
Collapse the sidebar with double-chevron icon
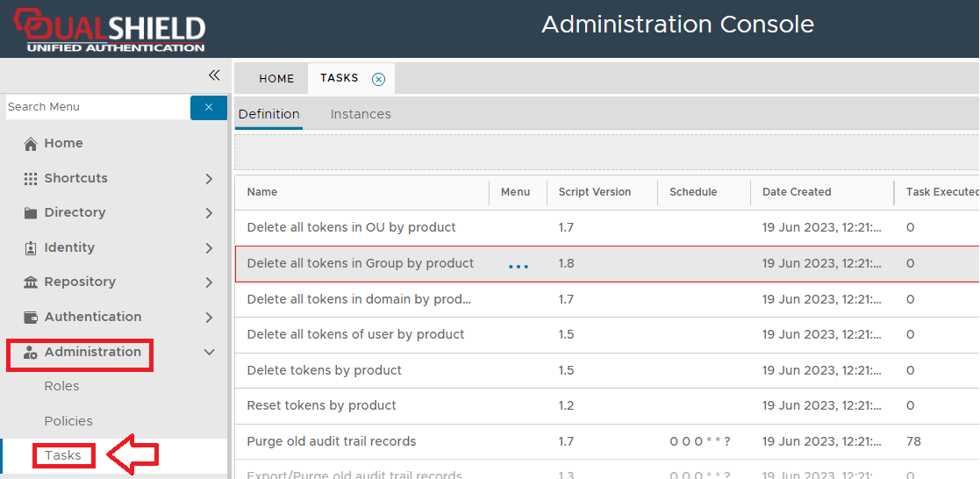(213, 75)
